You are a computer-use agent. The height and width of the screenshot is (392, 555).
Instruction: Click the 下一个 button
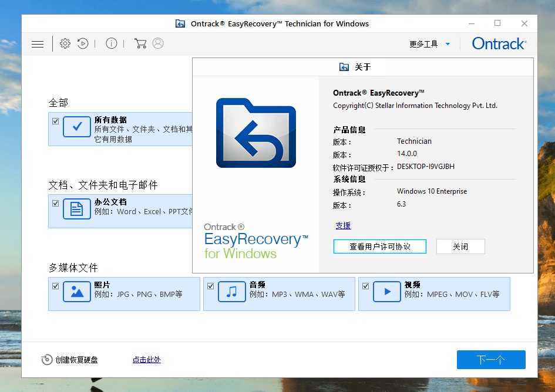(491, 360)
